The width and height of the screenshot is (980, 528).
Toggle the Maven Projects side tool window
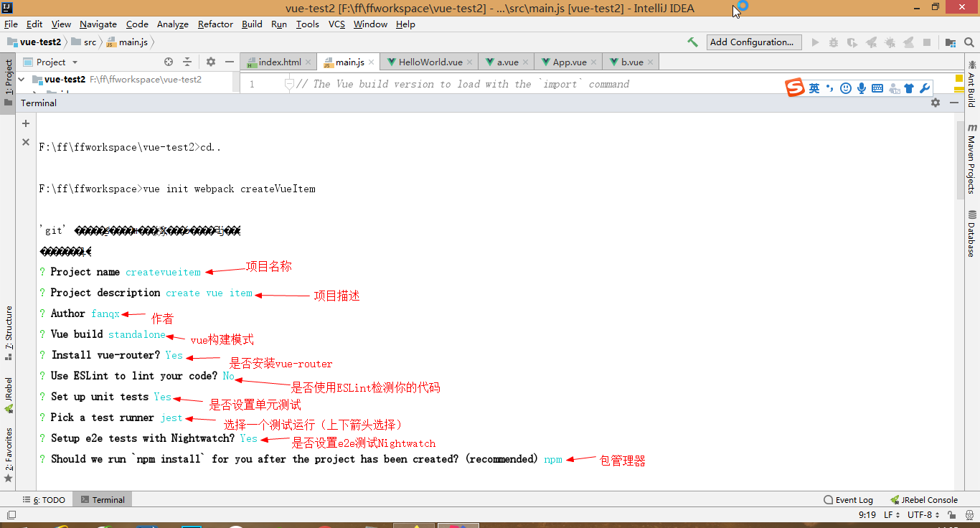971,159
